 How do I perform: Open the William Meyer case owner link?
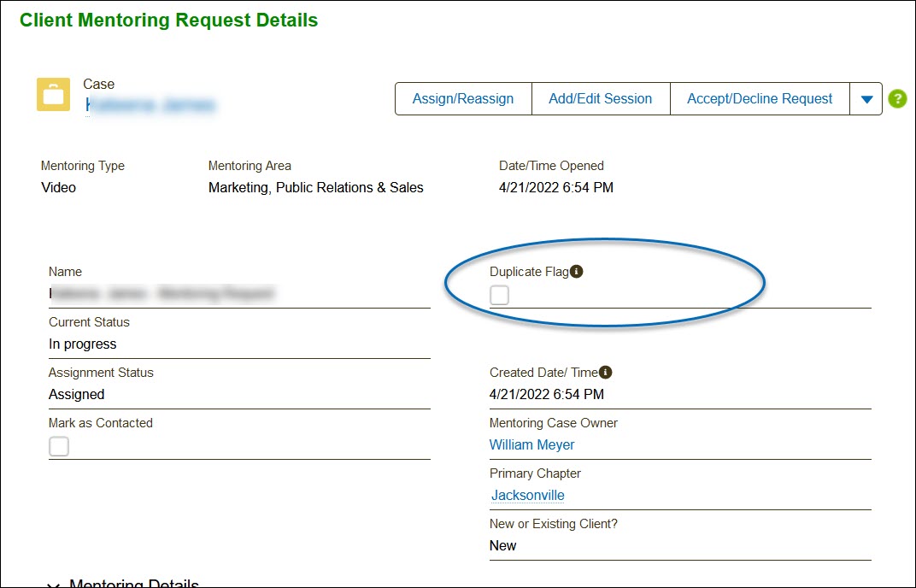click(x=531, y=444)
